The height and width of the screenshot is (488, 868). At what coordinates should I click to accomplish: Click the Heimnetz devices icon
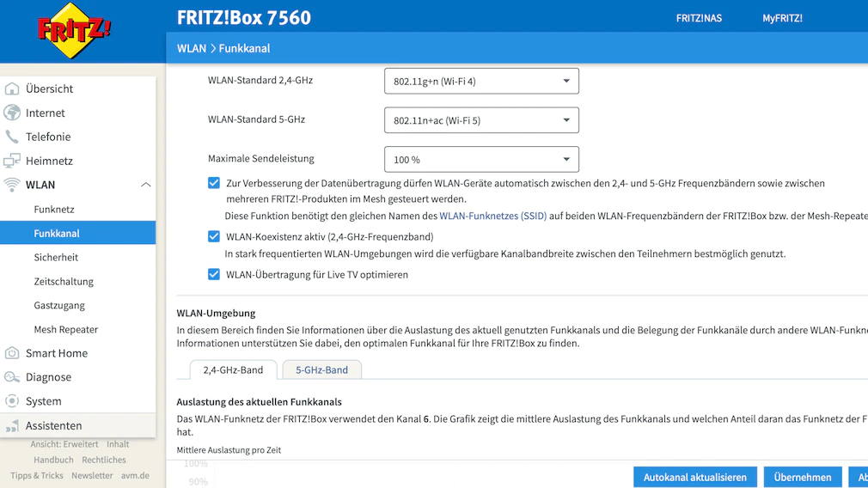coord(12,161)
